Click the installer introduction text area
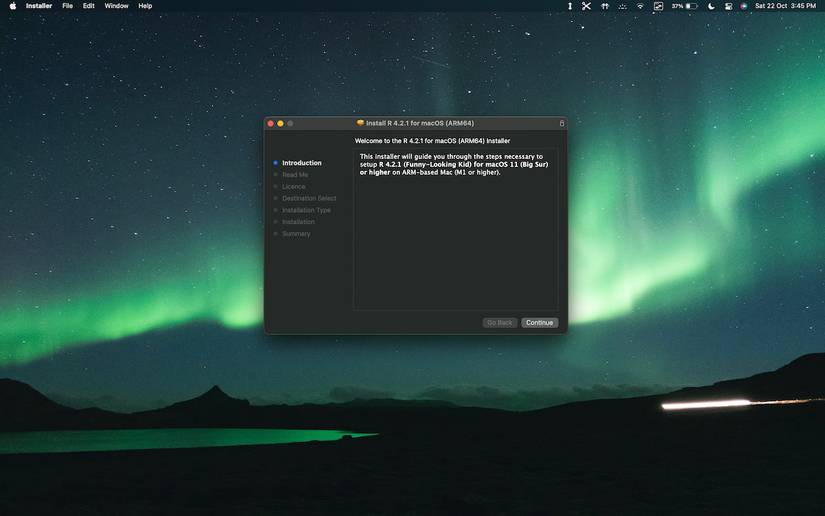 (x=456, y=229)
